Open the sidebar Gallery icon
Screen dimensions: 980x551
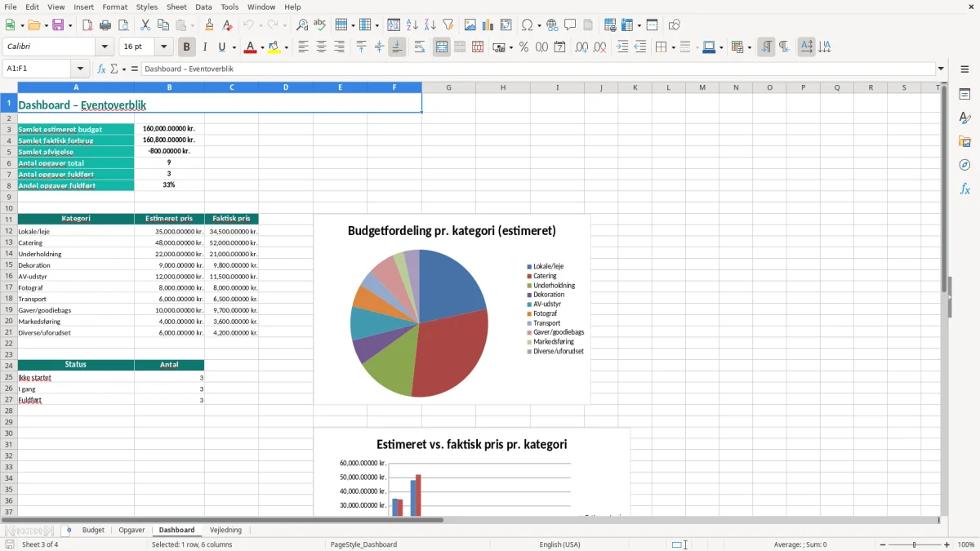(964, 141)
